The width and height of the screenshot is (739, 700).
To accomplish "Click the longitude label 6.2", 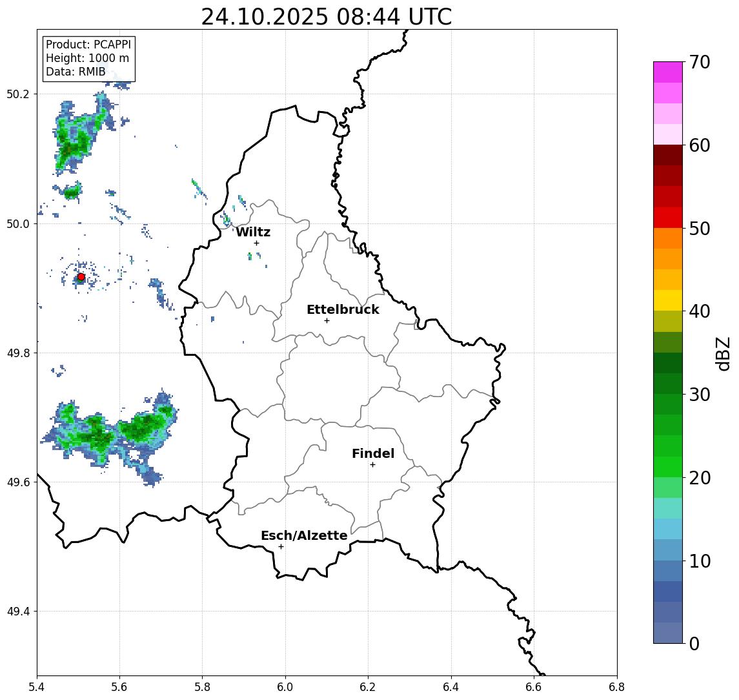I will [x=368, y=687].
